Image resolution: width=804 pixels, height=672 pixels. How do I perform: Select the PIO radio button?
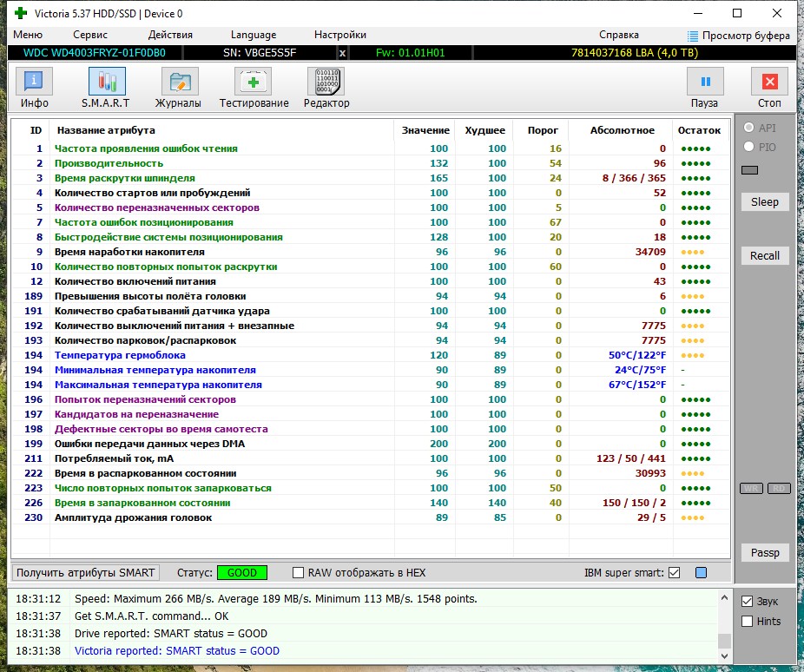point(748,147)
